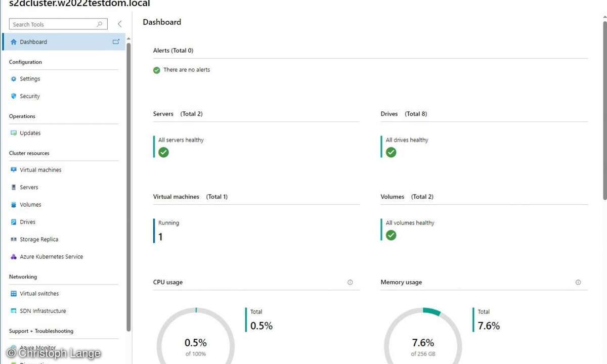
Task: Open the Servers menu item
Action: (29, 188)
